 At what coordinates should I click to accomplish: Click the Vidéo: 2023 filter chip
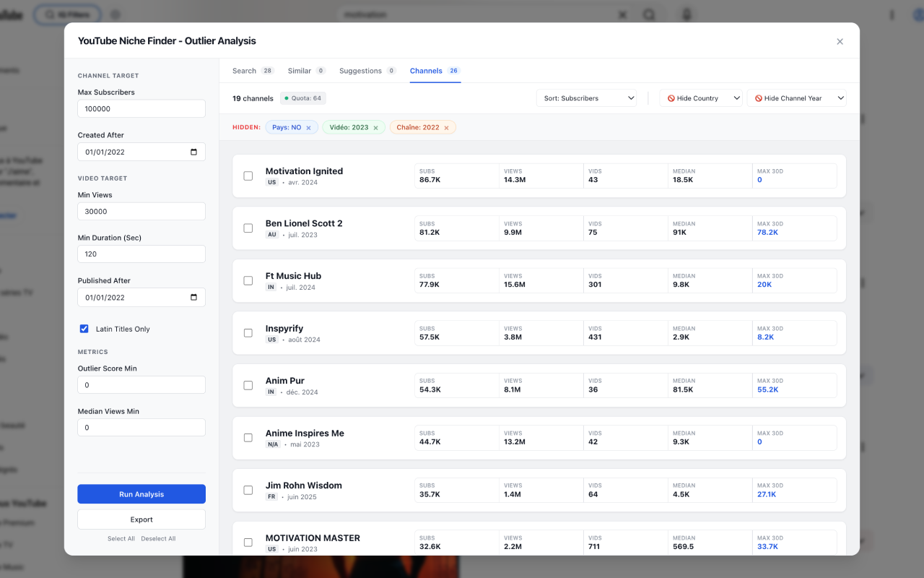click(354, 127)
